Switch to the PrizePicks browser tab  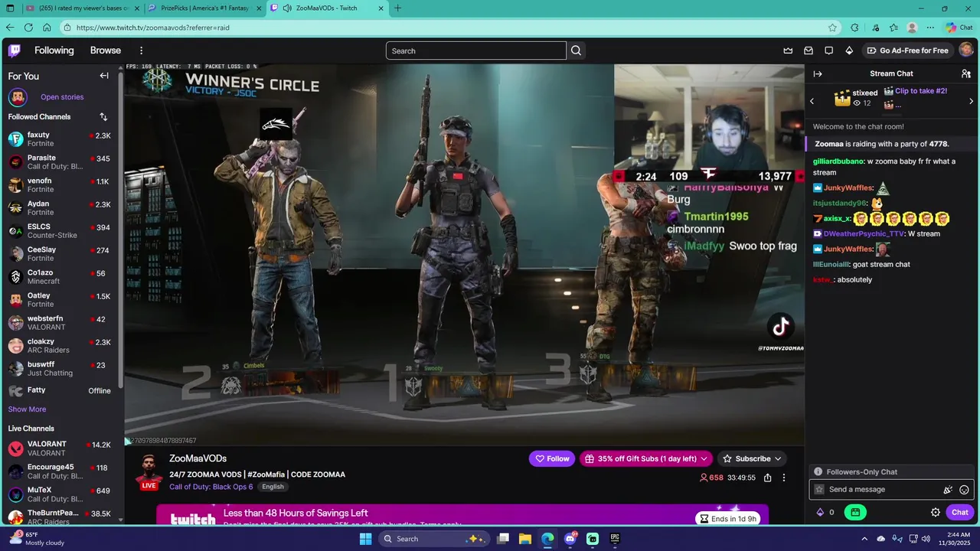pos(205,8)
